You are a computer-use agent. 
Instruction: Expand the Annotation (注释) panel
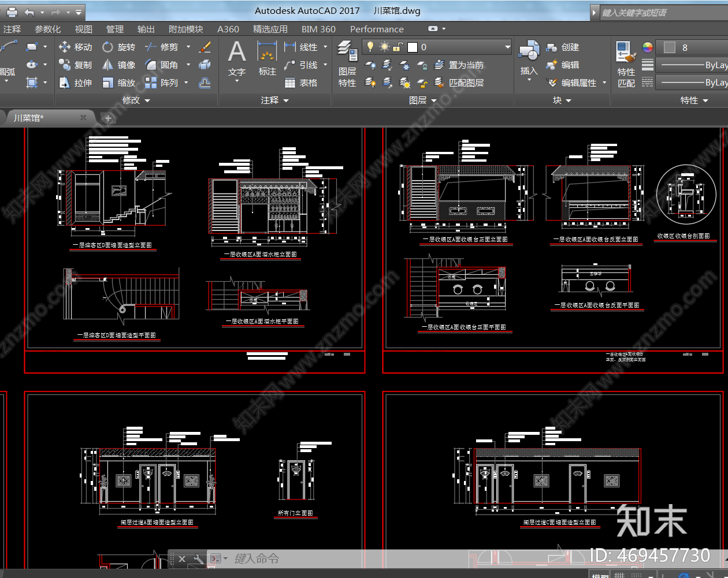(274, 100)
